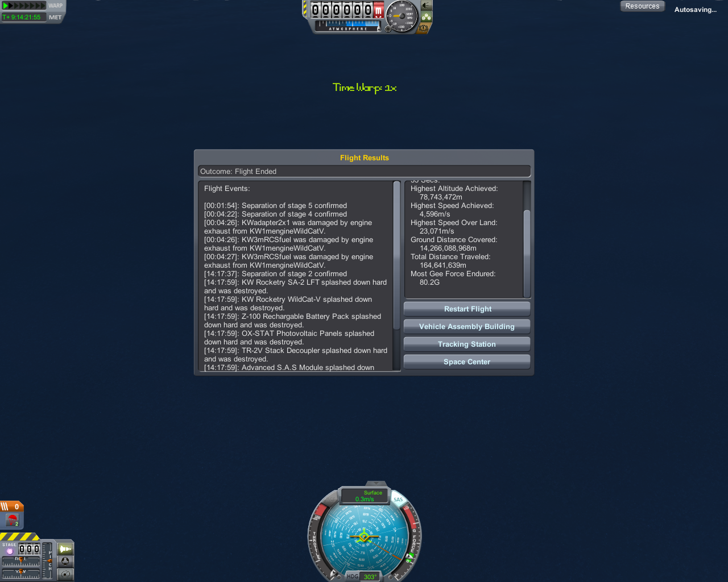Toggle SAS on the navball
728x582 pixels.
399,500
